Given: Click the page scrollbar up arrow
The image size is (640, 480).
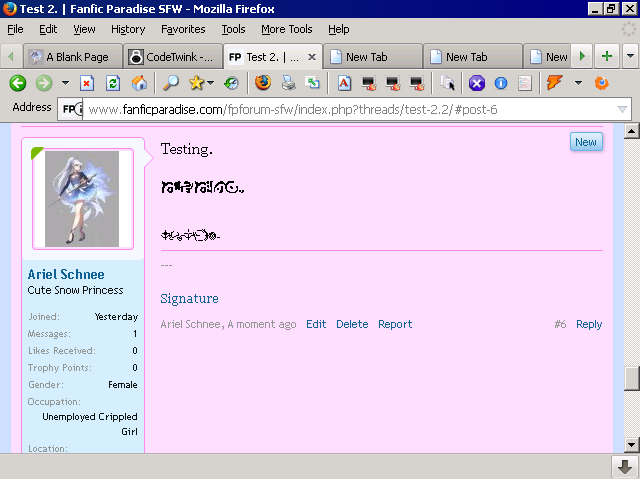Looking at the screenshot, I should [631, 131].
